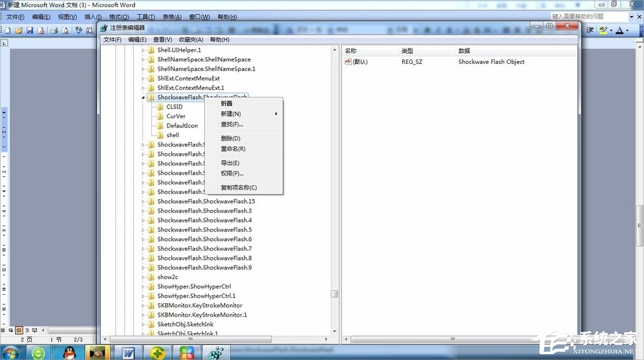The height and width of the screenshot is (360, 644).
Task: Open QQ penguin from the taskbar
Action: [x=68, y=352]
